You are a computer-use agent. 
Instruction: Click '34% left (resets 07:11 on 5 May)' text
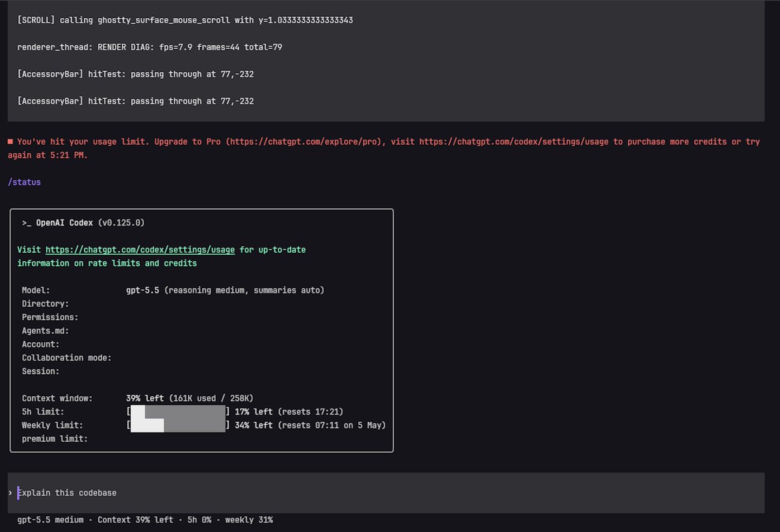pyautogui.click(x=311, y=425)
